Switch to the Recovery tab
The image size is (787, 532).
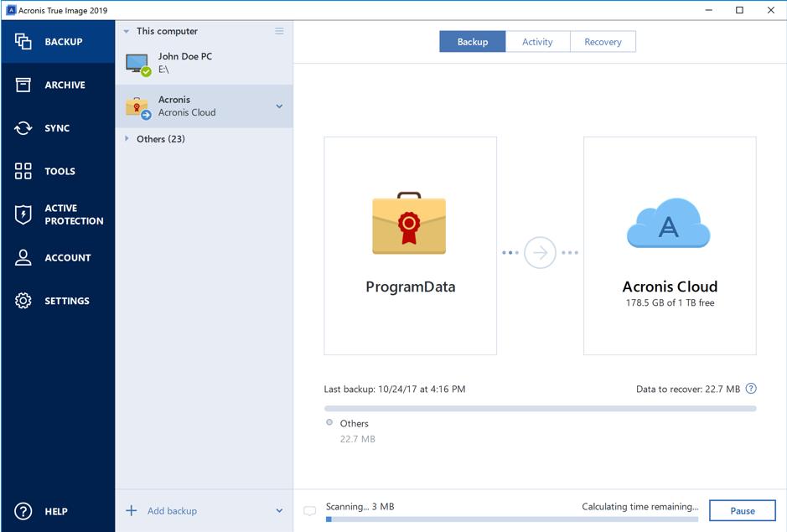[603, 42]
